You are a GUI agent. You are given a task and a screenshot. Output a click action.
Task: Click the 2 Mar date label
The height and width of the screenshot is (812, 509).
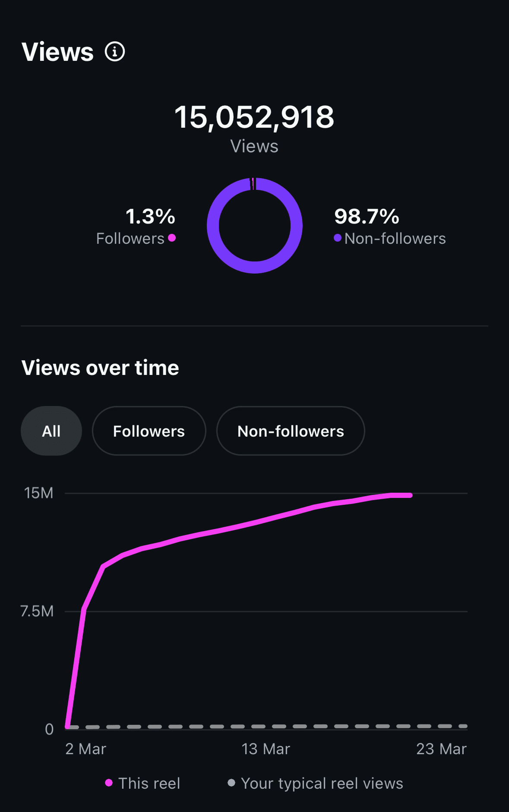coord(85,749)
